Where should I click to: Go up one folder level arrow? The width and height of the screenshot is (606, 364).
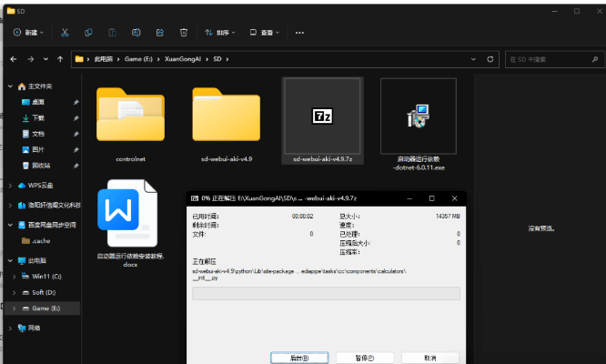60,59
